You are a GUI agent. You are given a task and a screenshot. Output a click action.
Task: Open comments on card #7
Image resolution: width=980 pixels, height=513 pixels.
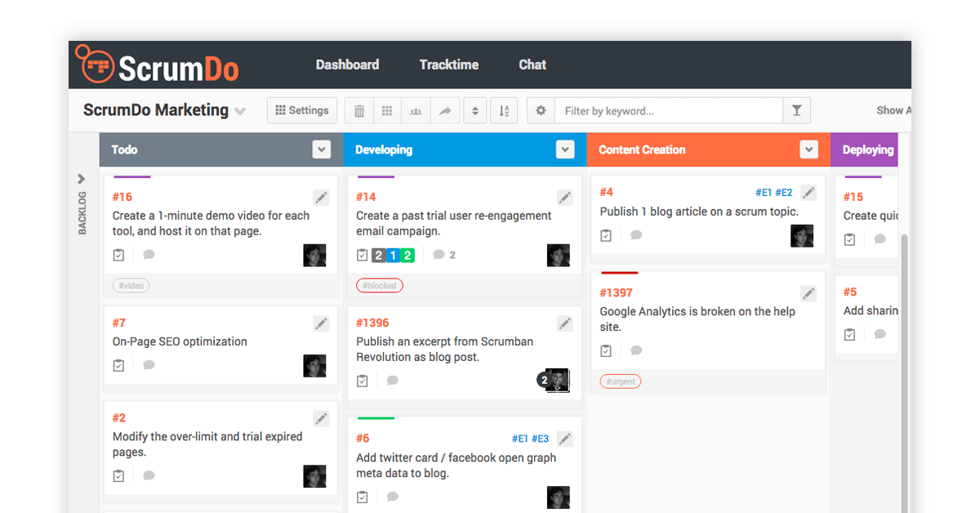pos(149,365)
